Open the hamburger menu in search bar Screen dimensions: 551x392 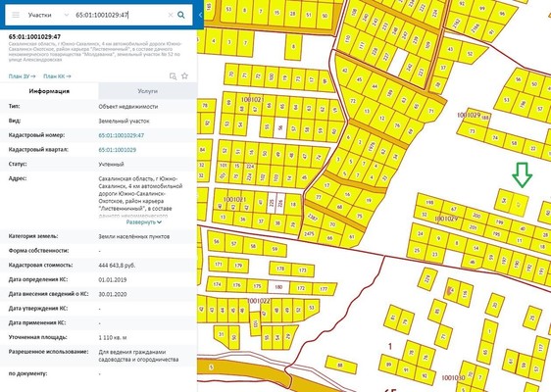point(16,15)
